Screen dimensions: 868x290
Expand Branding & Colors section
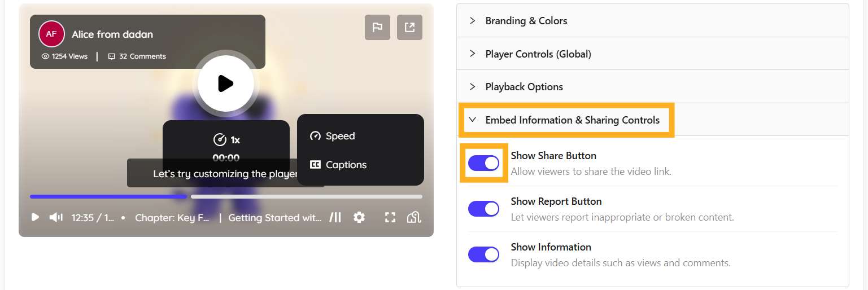point(652,21)
